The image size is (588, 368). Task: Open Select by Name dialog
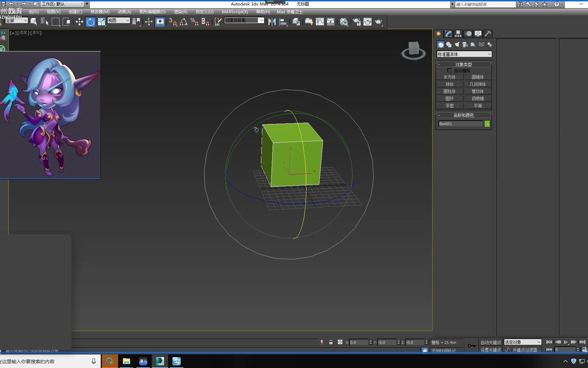44,21
